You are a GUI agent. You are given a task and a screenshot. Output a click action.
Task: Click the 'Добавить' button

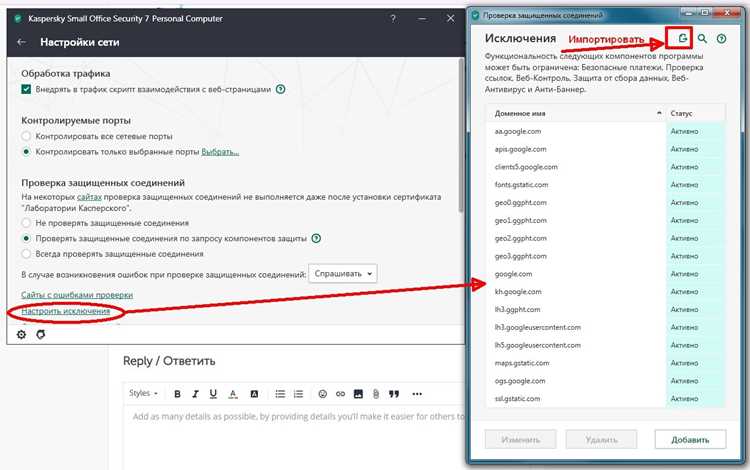pos(690,439)
